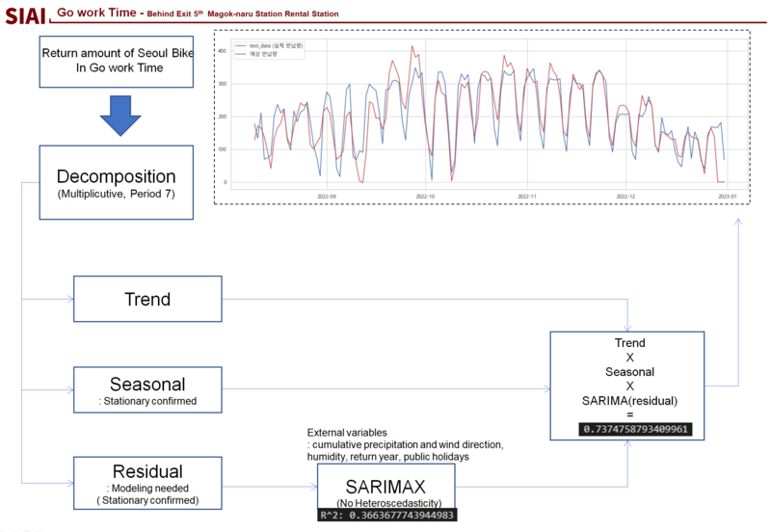771x532 pixels.
Task: Click the 2022-11 x-axis tick label
Action: [x=526, y=197]
